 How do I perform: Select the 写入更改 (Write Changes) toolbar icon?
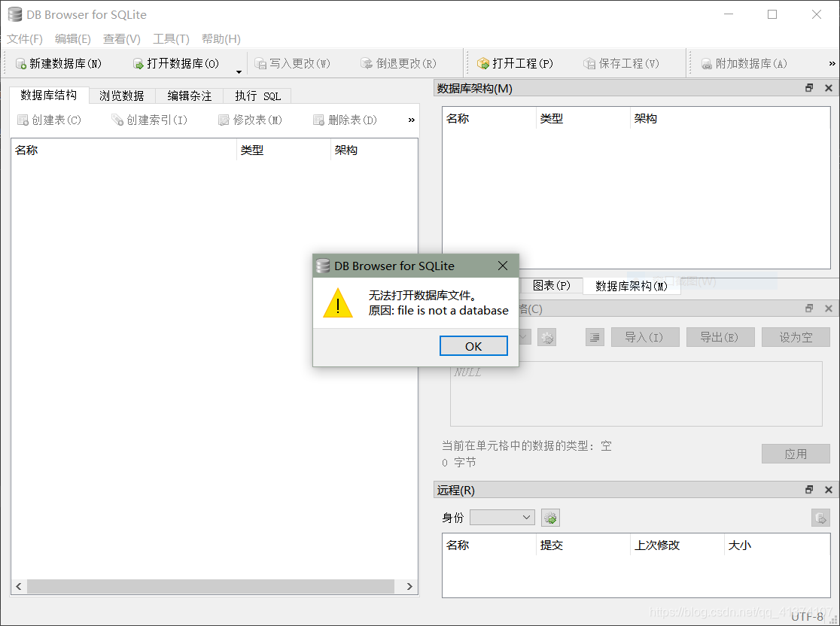pyautogui.click(x=262, y=63)
